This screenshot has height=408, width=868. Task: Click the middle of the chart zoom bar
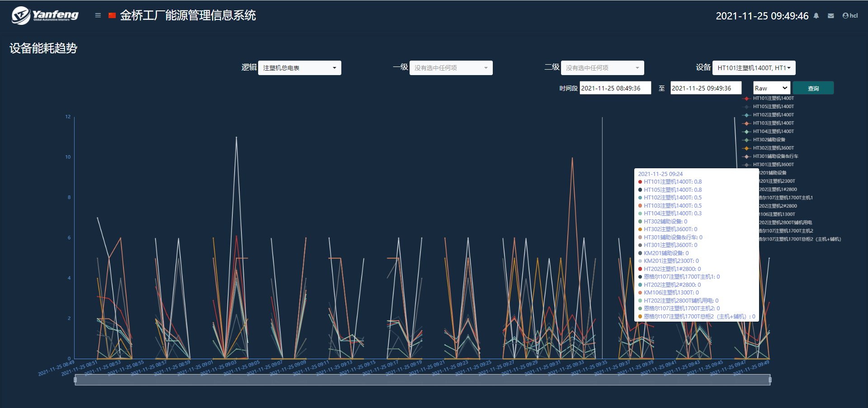point(423,380)
